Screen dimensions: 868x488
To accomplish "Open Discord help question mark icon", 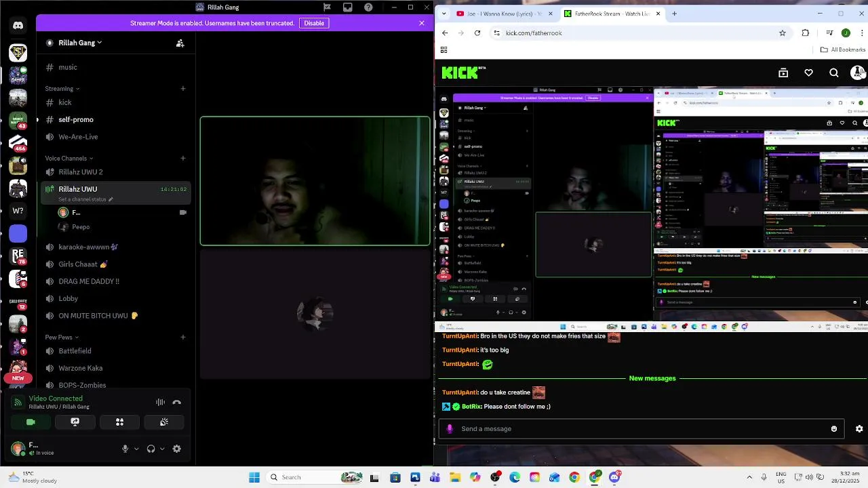I will 368,7.
